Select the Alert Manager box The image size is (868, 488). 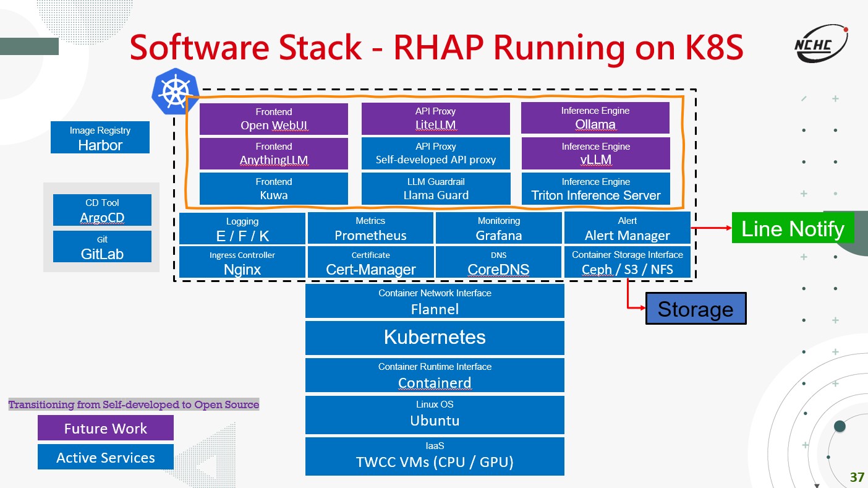628,228
